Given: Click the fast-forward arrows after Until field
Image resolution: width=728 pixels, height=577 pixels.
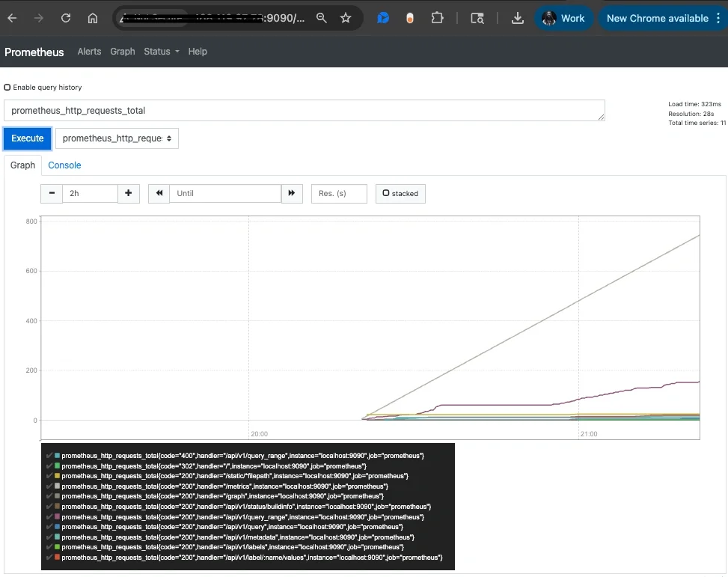Looking at the screenshot, I should tap(292, 193).
